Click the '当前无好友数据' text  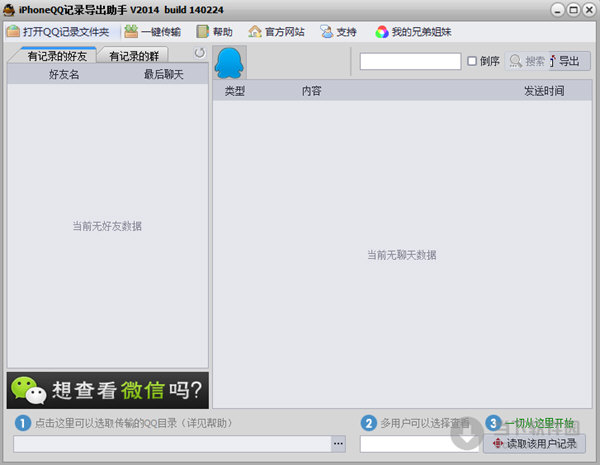click(107, 226)
